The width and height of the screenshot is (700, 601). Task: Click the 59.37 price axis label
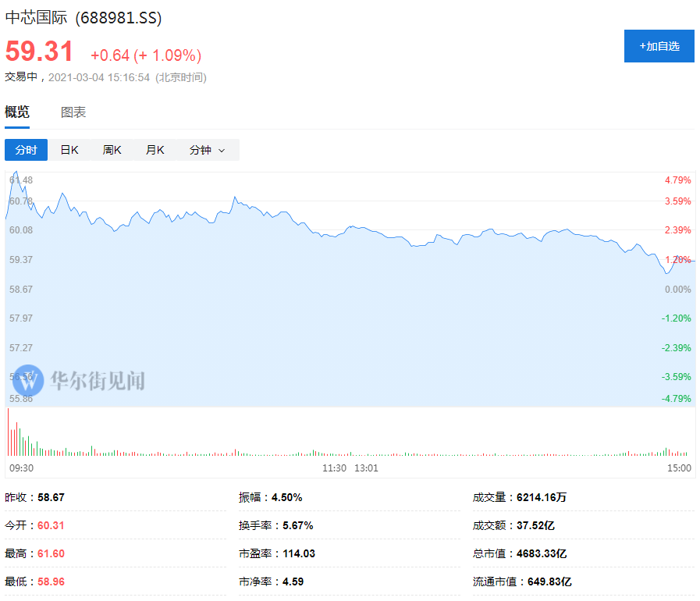(21, 259)
